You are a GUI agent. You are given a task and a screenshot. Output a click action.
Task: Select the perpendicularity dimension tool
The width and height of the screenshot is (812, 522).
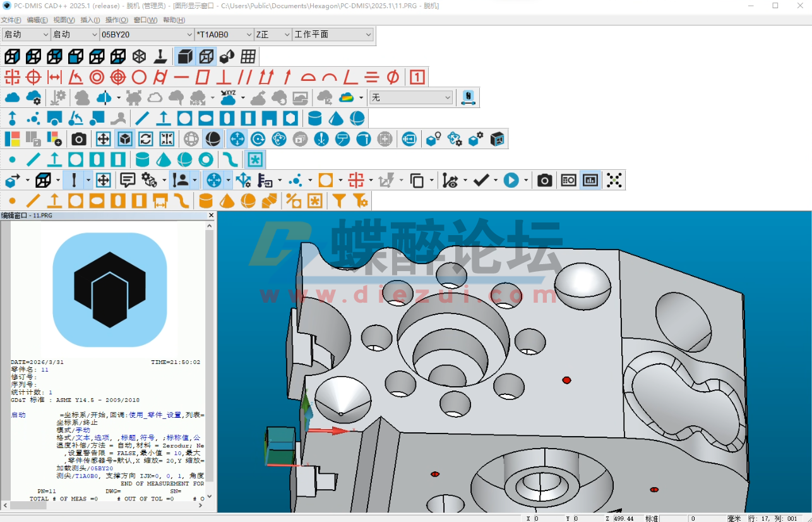pos(224,77)
